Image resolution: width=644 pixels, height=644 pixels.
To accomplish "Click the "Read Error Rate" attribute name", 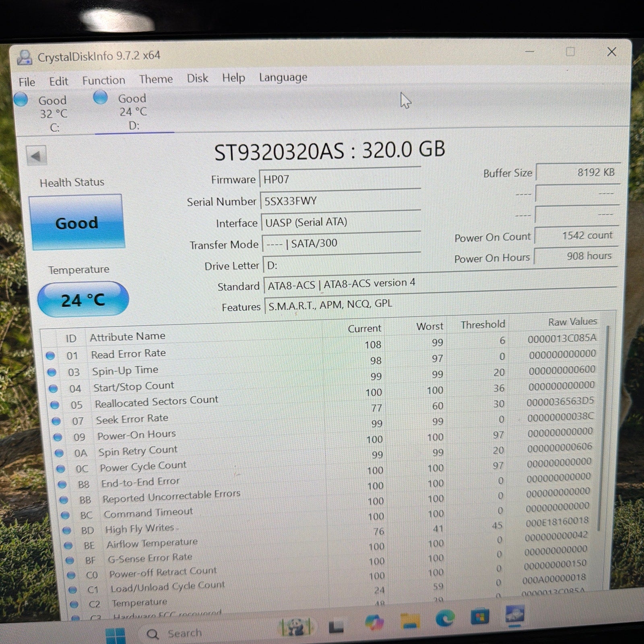I will (128, 354).
